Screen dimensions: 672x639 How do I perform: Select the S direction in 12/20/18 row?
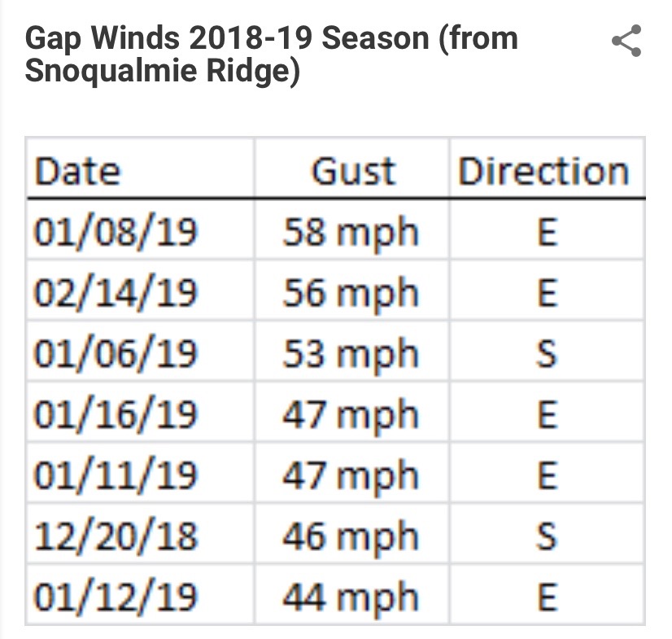[547, 536]
